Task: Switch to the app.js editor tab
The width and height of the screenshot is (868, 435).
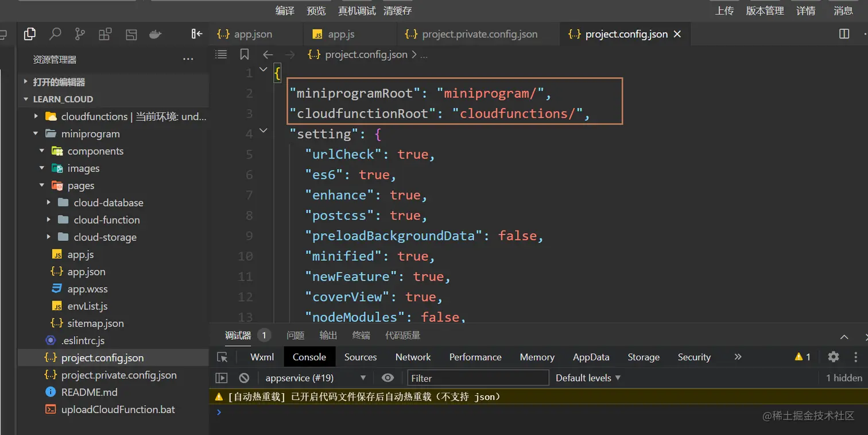Action: coord(350,34)
